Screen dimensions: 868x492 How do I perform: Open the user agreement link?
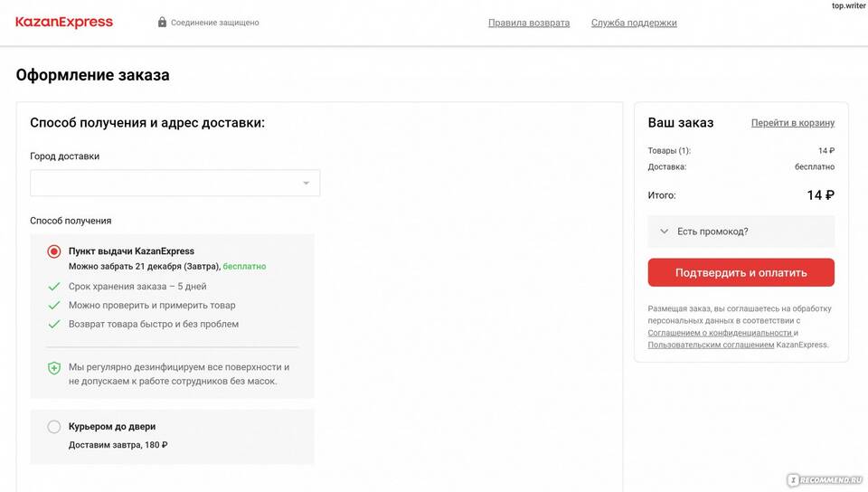coord(711,345)
